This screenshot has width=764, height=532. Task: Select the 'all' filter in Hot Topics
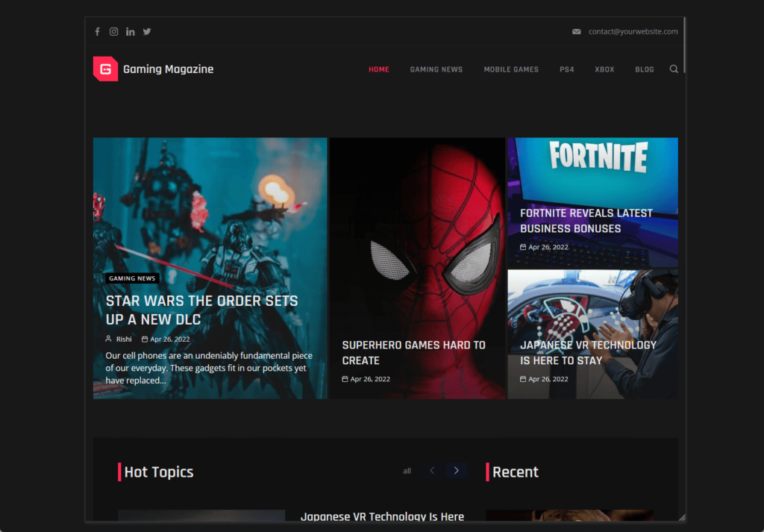407,471
